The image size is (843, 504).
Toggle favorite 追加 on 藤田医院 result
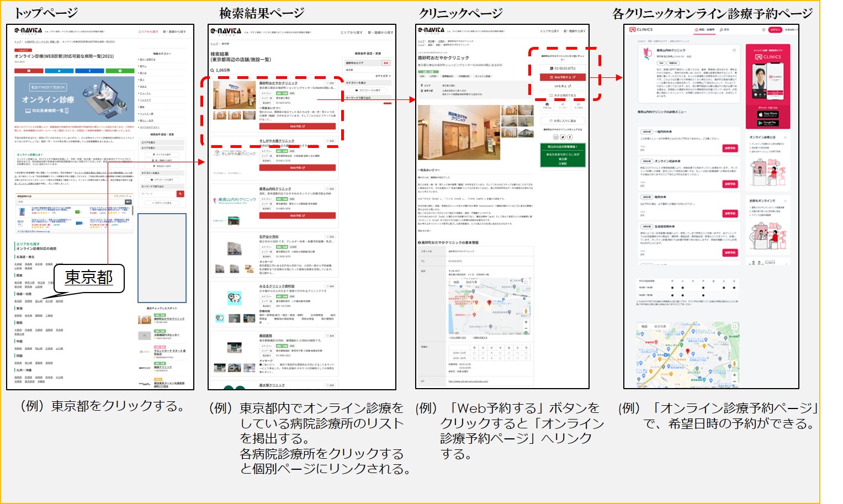point(331,336)
